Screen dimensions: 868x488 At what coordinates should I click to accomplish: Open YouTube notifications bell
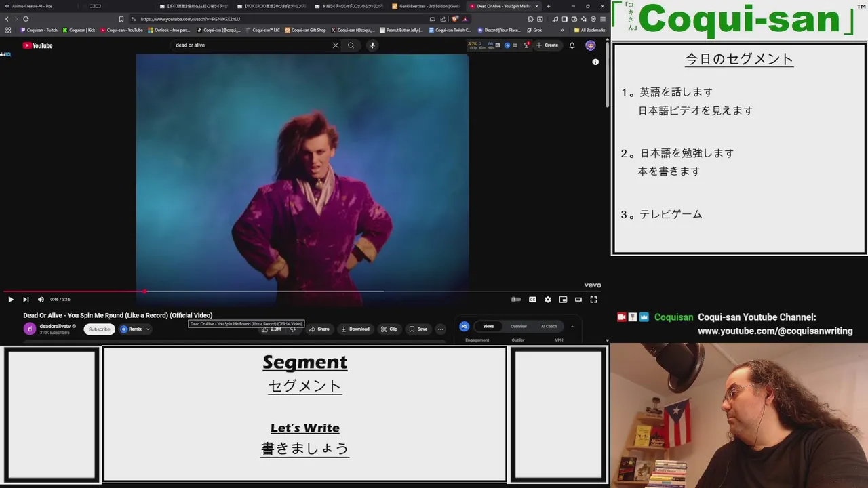[572, 45]
